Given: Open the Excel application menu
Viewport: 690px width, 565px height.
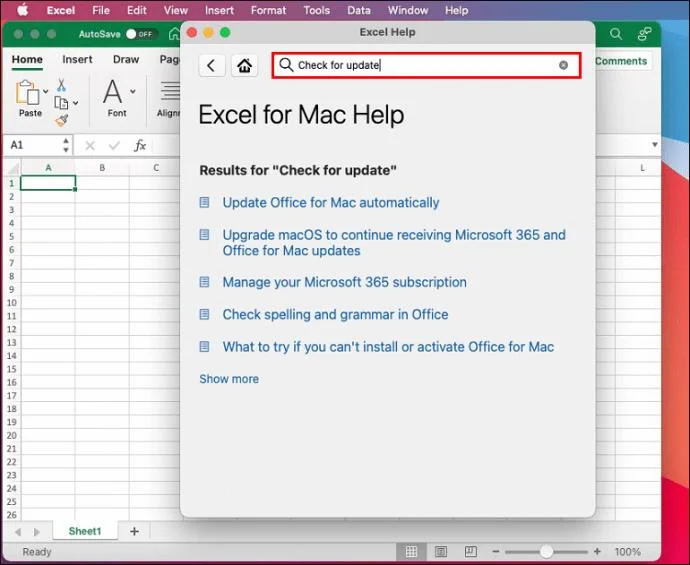Looking at the screenshot, I should click(61, 10).
